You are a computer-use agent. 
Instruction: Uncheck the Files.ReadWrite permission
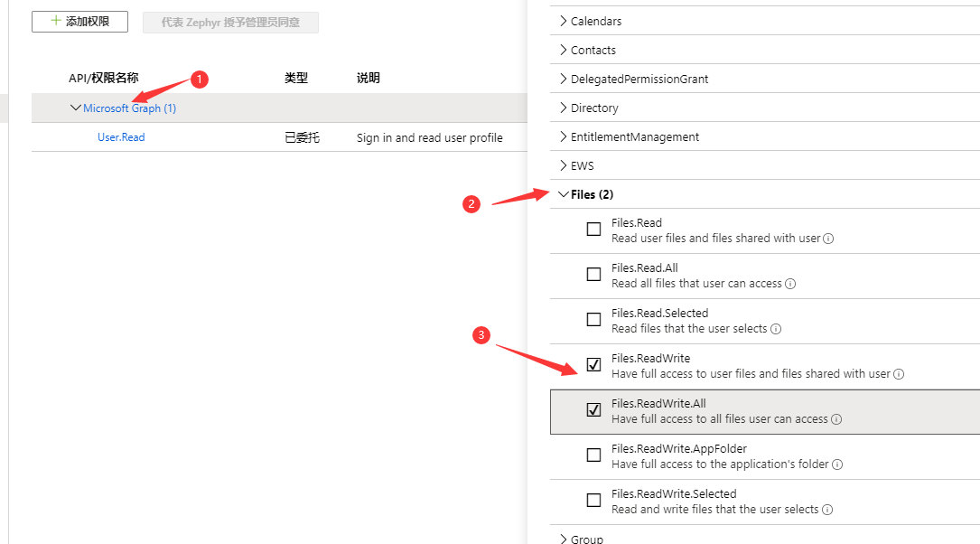(593, 365)
